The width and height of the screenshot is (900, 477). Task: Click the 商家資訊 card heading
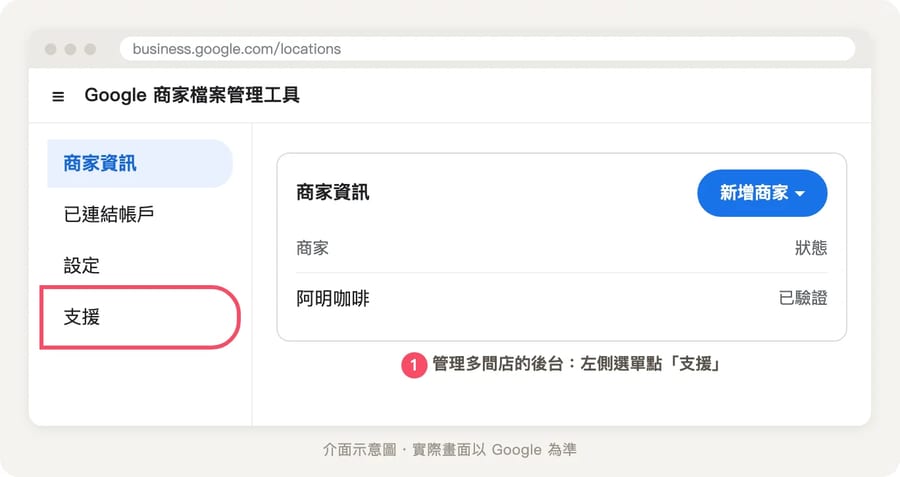point(332,192)
